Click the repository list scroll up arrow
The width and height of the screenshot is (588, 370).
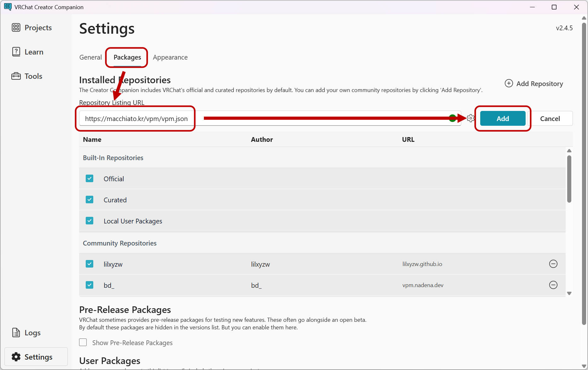[x=569, y=151]
